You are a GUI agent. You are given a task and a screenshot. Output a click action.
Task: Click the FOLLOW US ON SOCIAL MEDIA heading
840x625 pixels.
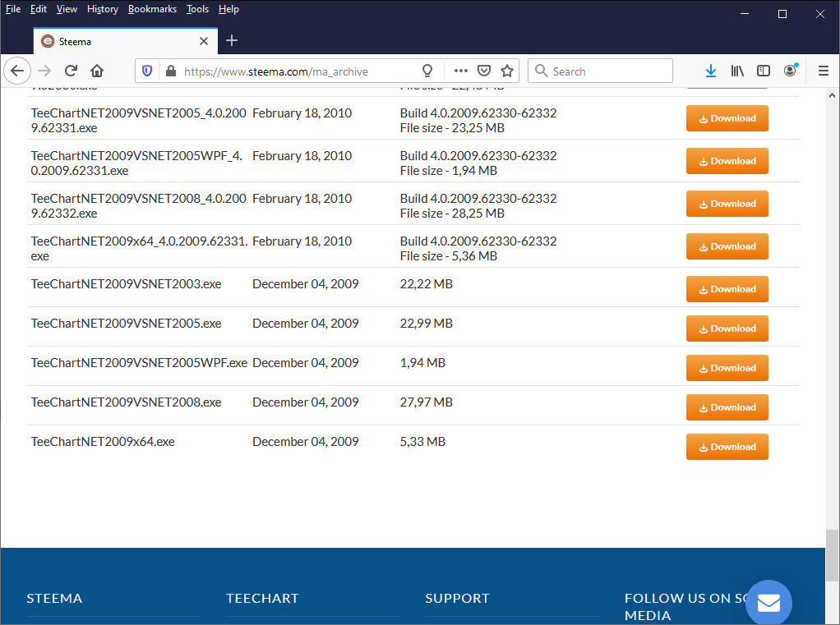coord(685,607)
